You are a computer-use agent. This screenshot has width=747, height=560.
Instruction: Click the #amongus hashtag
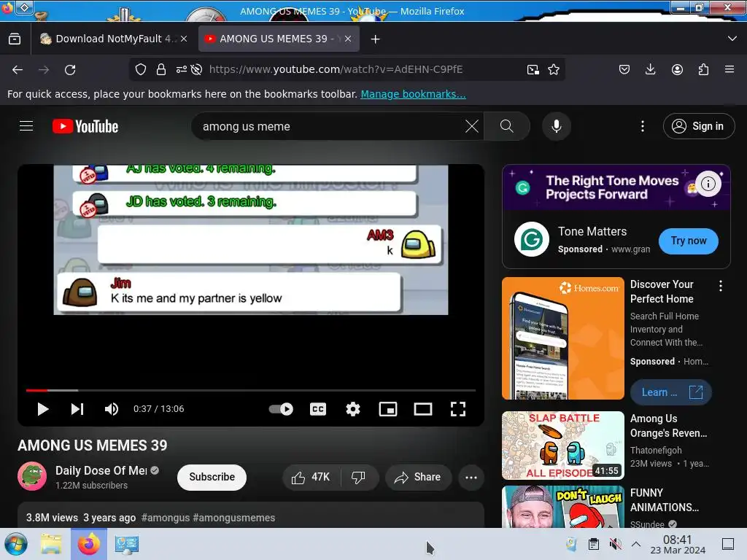pyautogui.click(x=166, y=518)
